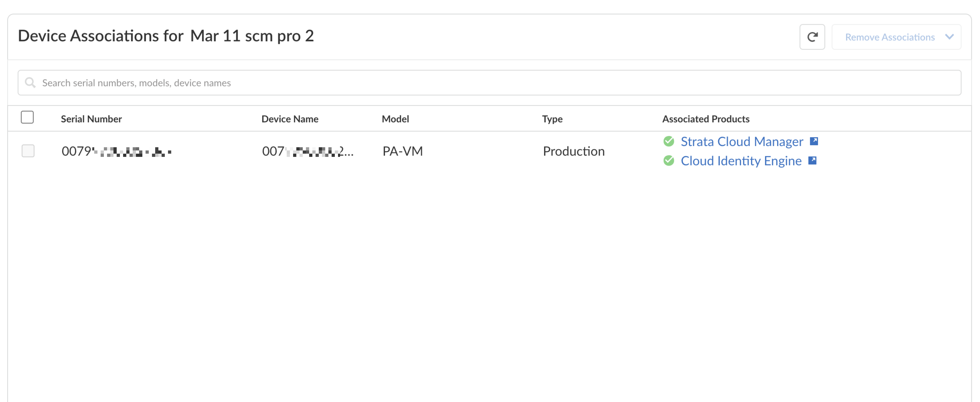Click green checkmark beside Cloud Identity Engine

coord(668,161)
